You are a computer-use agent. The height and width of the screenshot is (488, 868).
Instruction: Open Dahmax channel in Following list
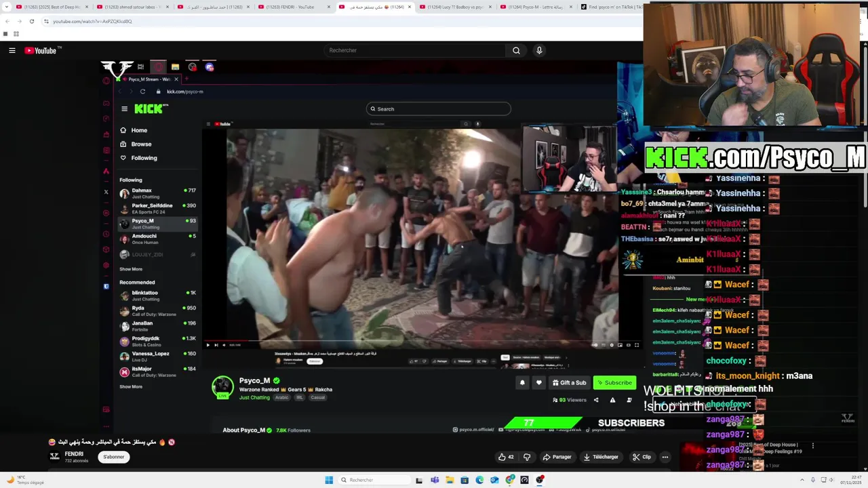(157, 193)
